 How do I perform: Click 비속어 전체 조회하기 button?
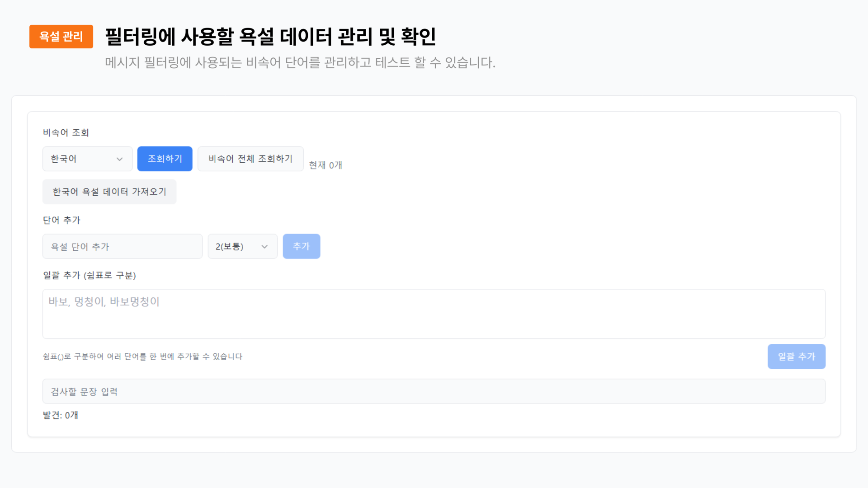click(250, 159)
